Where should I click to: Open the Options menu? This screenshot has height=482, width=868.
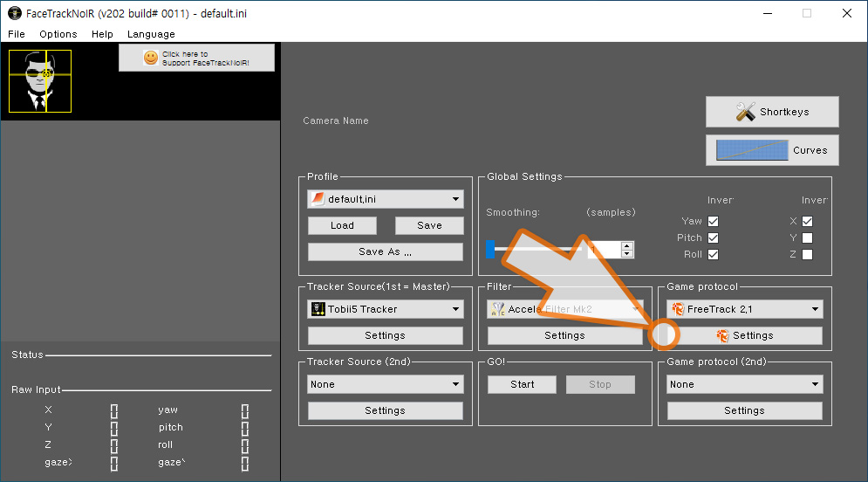click(x=58, y=34)
